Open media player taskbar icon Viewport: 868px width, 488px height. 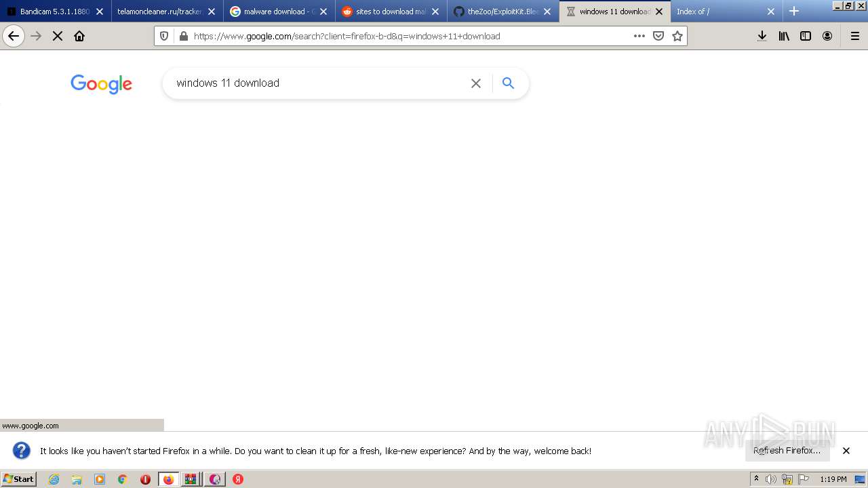(100, 479)
